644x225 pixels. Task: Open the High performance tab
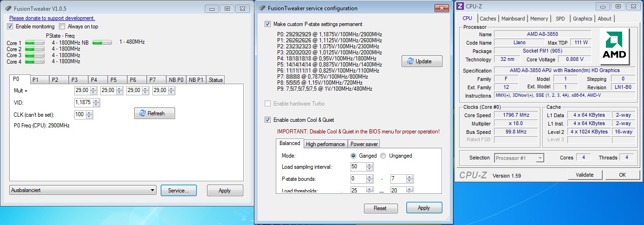coord(325,144)
